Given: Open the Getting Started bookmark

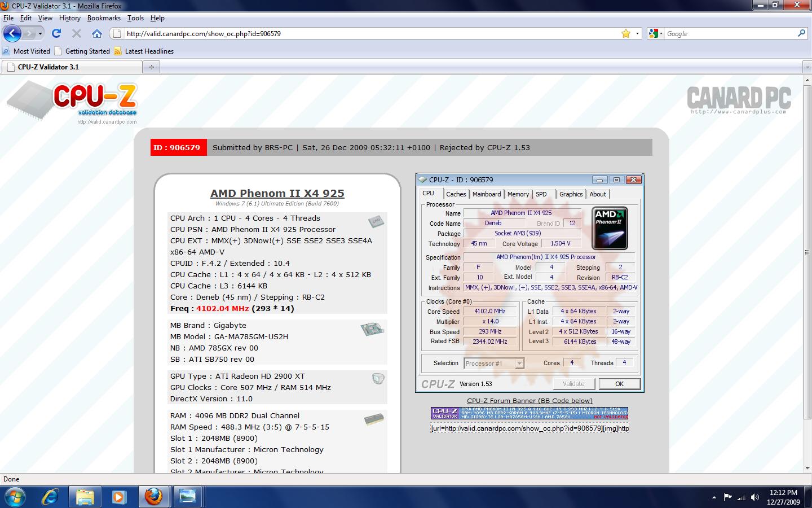Looking at the screenshot, I should tap(82, 51).
